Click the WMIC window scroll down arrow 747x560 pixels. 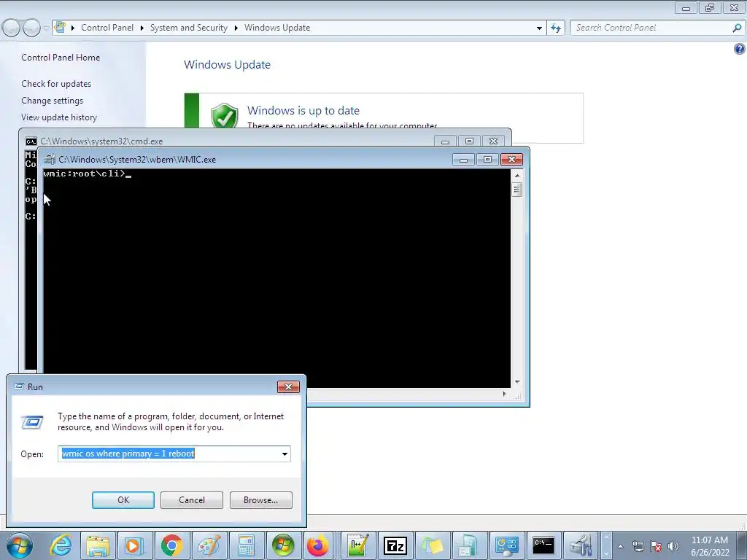pyautogui.click(x=517, y=382)
